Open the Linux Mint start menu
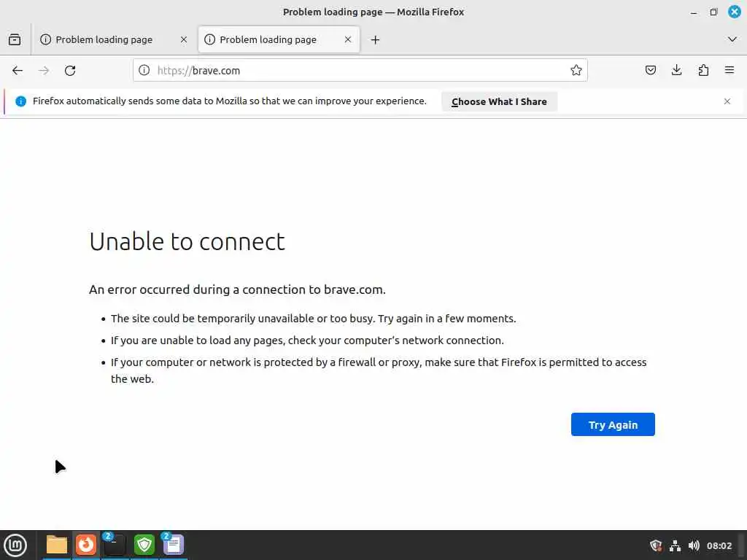The width and height of the screenshot is (747, 560). (x=15, y=545)
